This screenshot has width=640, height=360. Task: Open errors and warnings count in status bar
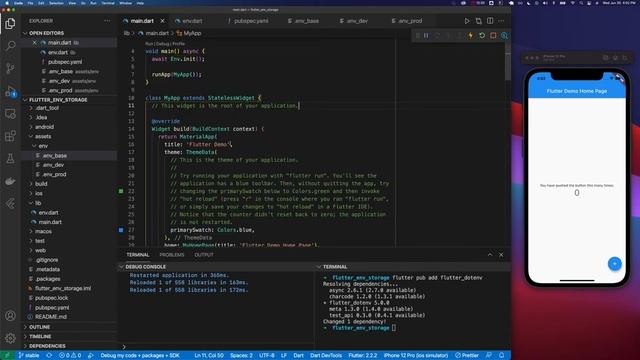click(70, 356)
